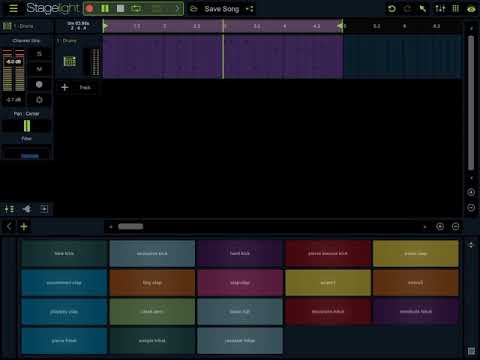The width and height of the screenshot is (480, 360).
Task: Undo the last action
Action: pyautogui.click(x=392, y=9)
